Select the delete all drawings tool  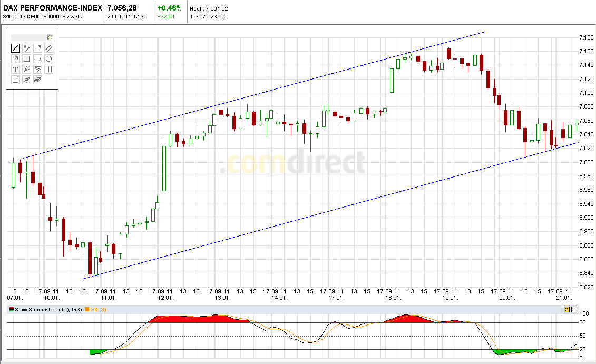(37, 80)
